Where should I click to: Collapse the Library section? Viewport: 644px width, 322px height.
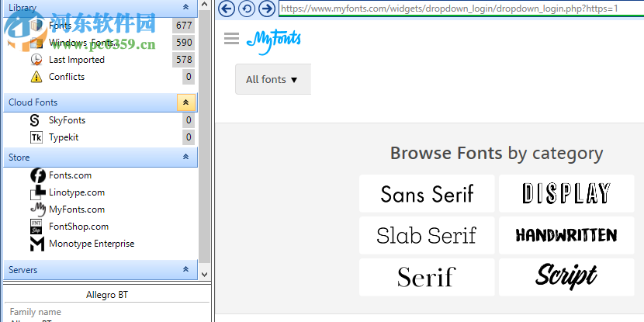click(185, 7)
